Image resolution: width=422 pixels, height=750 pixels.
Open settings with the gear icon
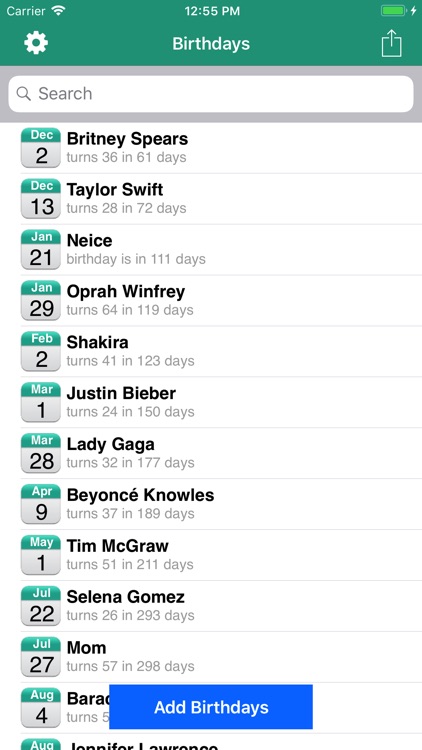36,43
